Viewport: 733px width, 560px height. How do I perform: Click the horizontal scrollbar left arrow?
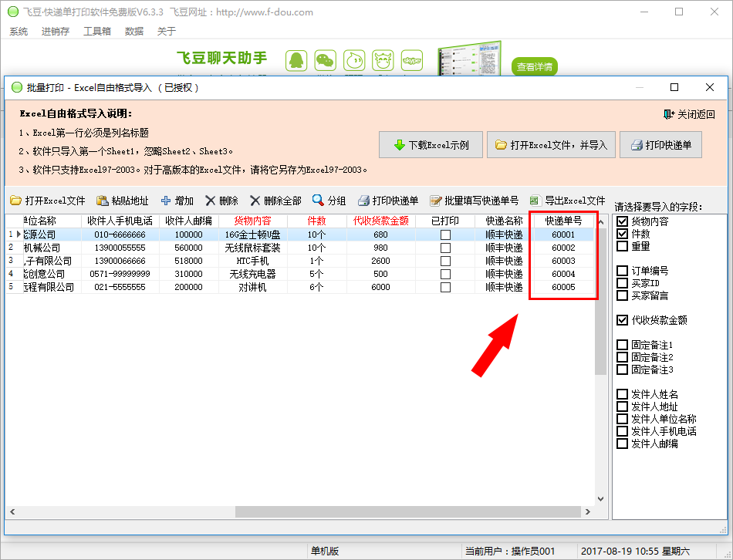[12, 512]
